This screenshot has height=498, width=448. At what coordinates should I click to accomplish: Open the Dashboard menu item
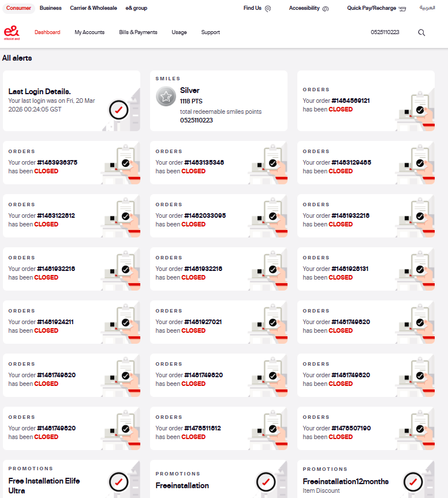point(47,32)
